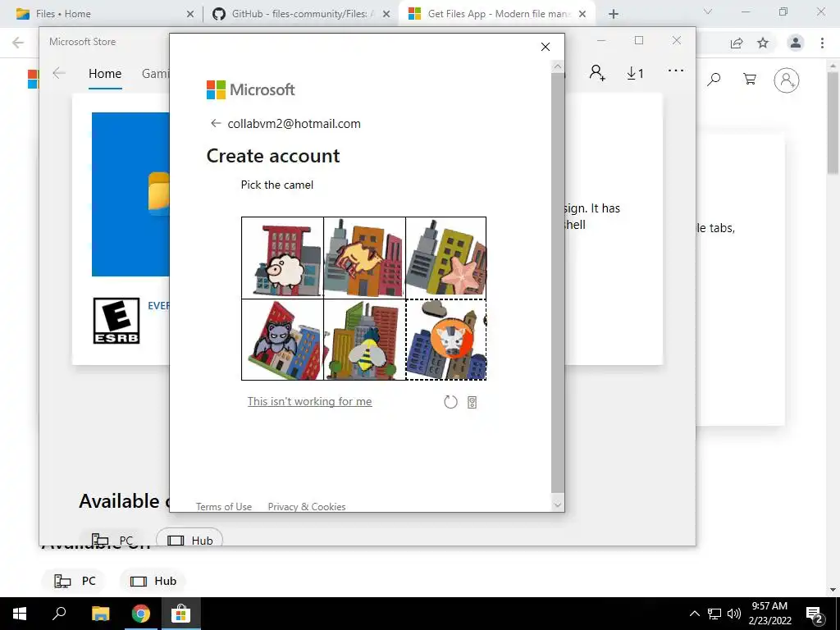Viewport: 840px width, 630px height.
Task: Open the Chrome profile avatar
Action: tap(796, 43)
